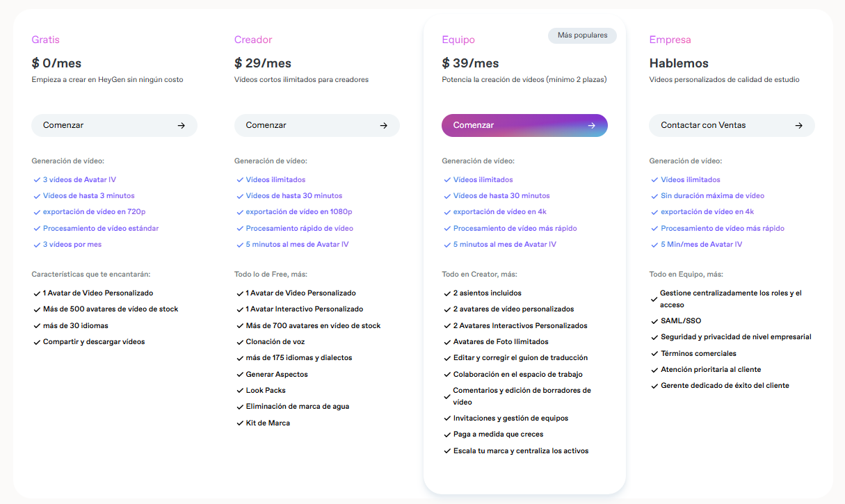The image size is (845, 504).
Task: Select the Creador plan heading
Action: 253,40
